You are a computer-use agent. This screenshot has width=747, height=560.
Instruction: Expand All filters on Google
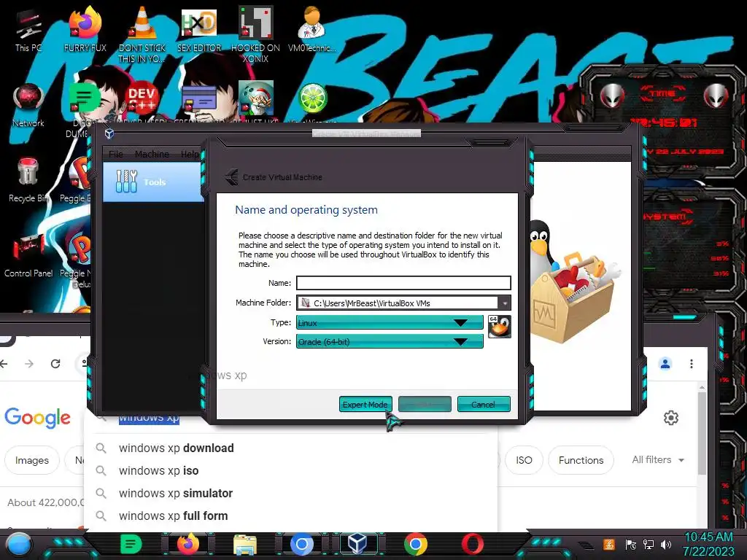pyautogui.click(x=658, y=459)
